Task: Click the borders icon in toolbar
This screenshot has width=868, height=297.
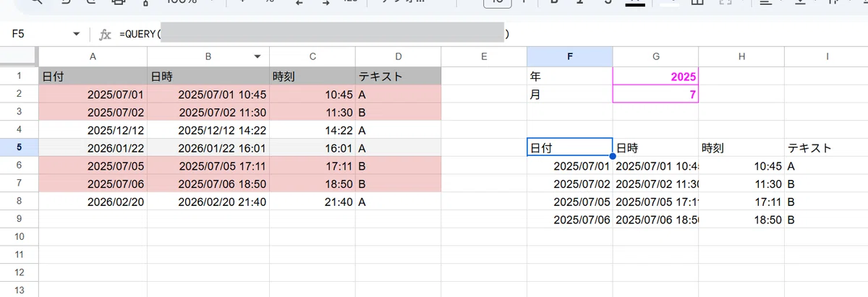Action: pos(697,3)
